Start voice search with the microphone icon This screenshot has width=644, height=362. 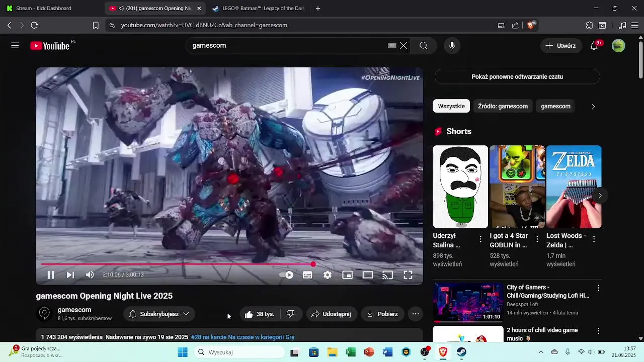[x=452, y=46]
